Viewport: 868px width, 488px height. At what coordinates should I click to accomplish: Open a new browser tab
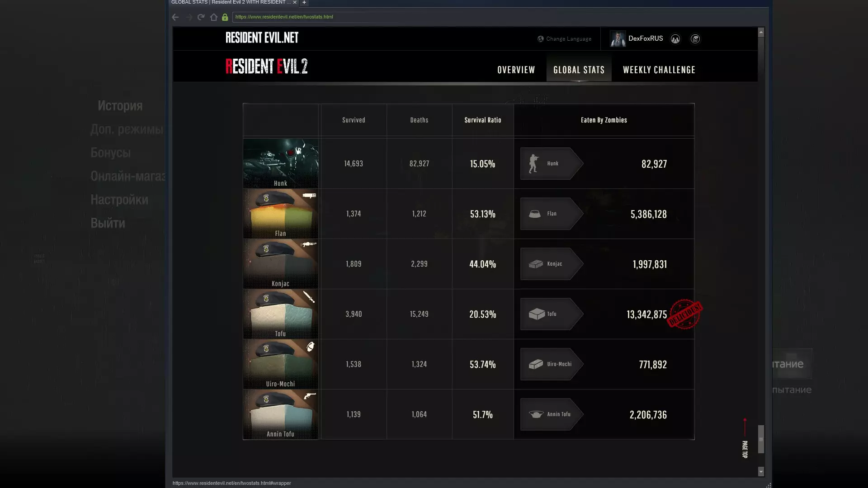point(304,2)
